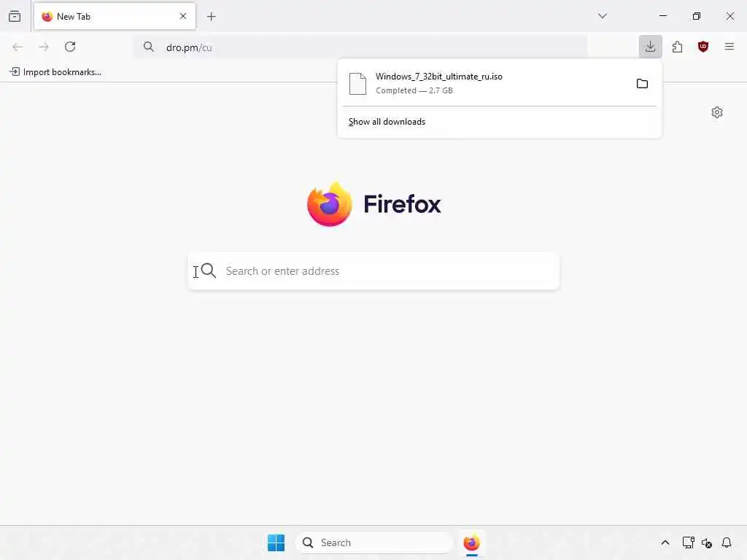Toggle the Downloads toolbar button
747x560 pixels.
pos(650,47)
